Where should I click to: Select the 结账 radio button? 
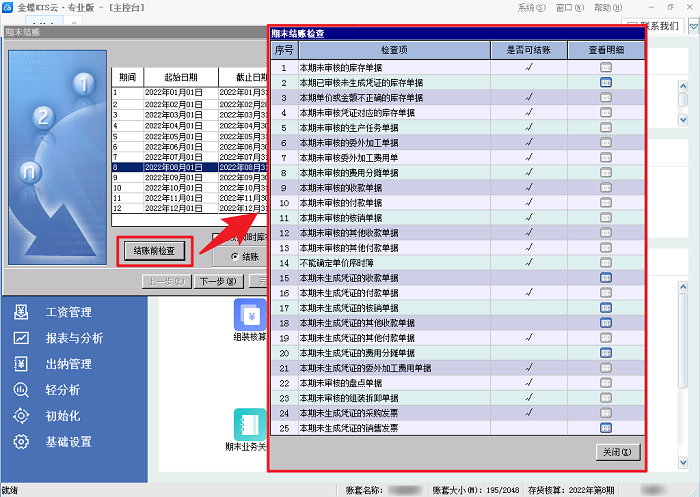(x=235, y=256)
